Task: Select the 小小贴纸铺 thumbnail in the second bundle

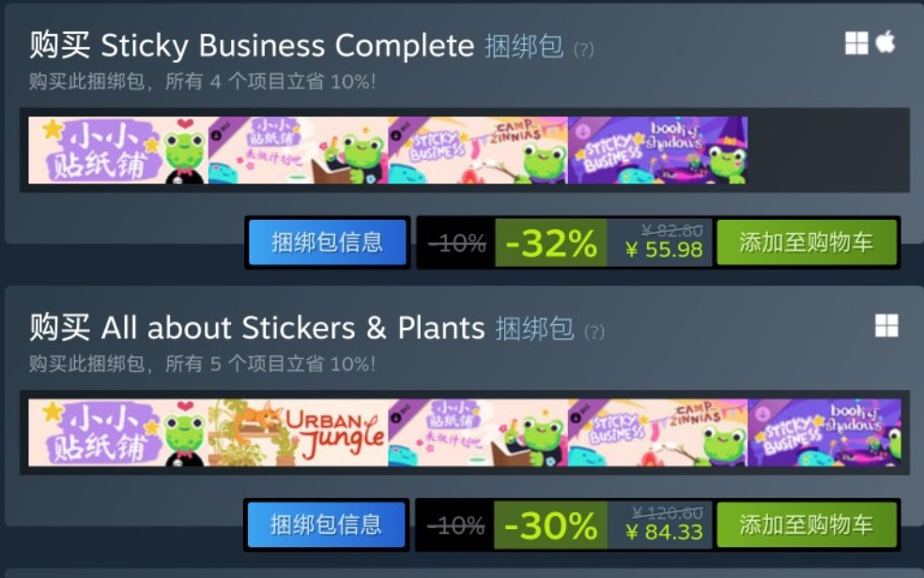Action: point(118,433)
